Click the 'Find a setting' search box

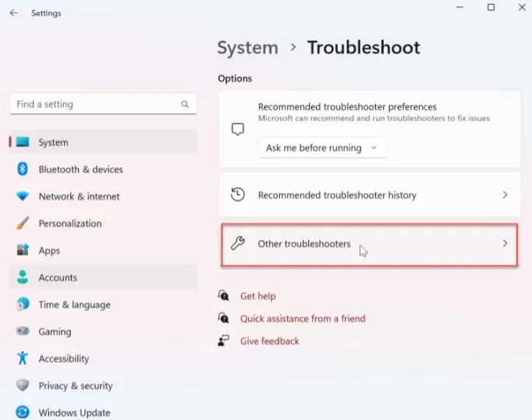(94, 104)
